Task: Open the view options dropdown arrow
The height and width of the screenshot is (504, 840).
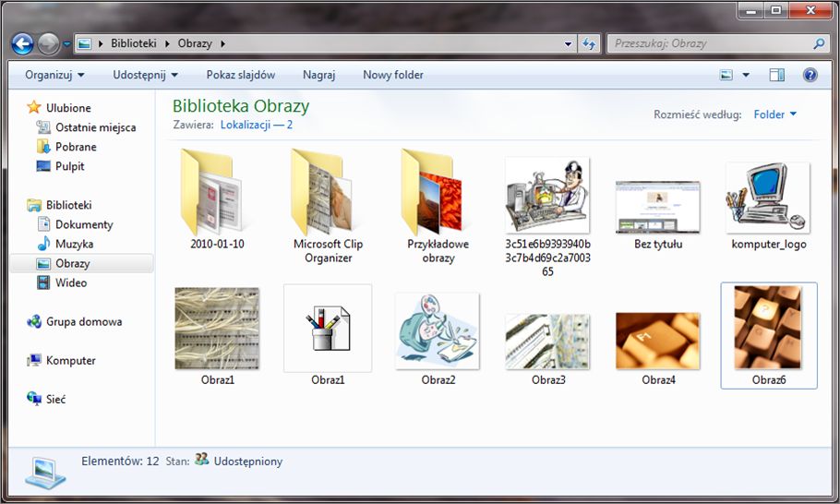Action: tap(746, 75)
